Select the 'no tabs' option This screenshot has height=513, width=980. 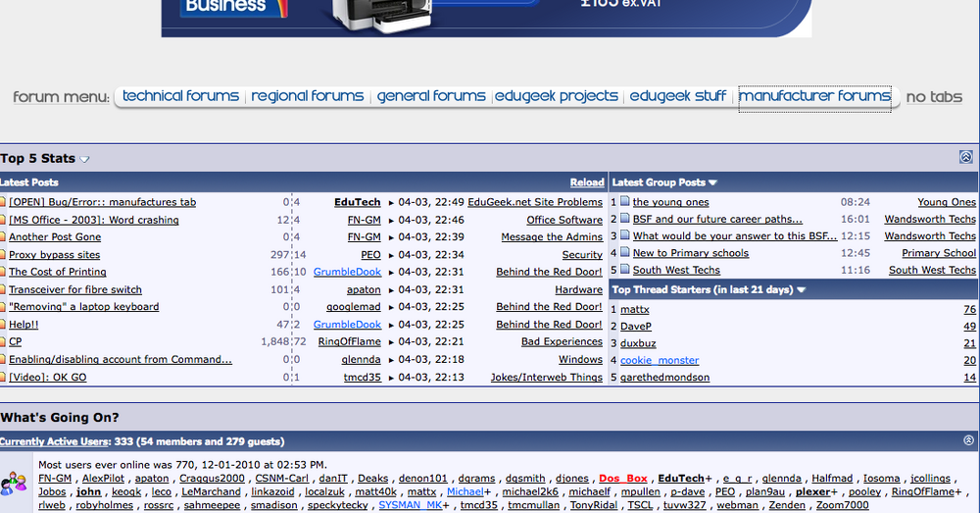pyautogui.click(x=934, y=97)
